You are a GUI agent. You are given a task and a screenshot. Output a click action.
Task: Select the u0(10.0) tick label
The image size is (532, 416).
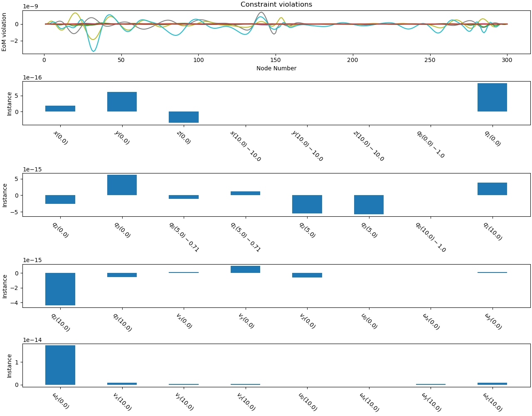click(x=308, y=402)
